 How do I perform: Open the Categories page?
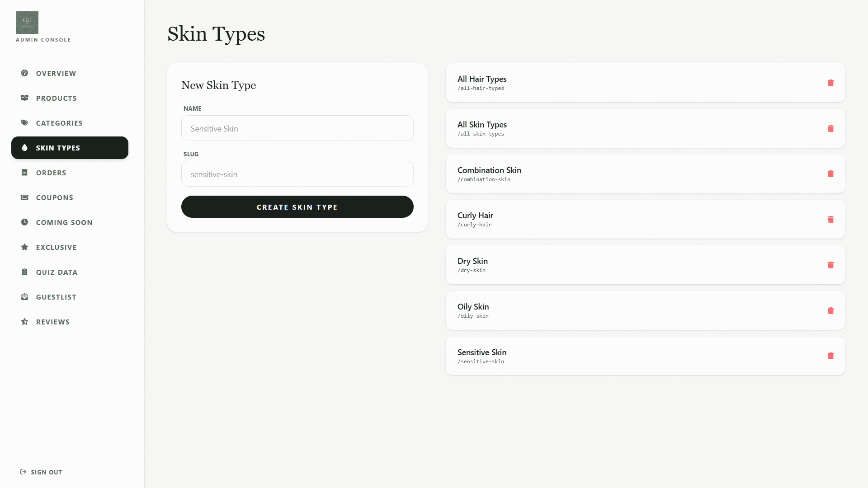click(70, 123)
